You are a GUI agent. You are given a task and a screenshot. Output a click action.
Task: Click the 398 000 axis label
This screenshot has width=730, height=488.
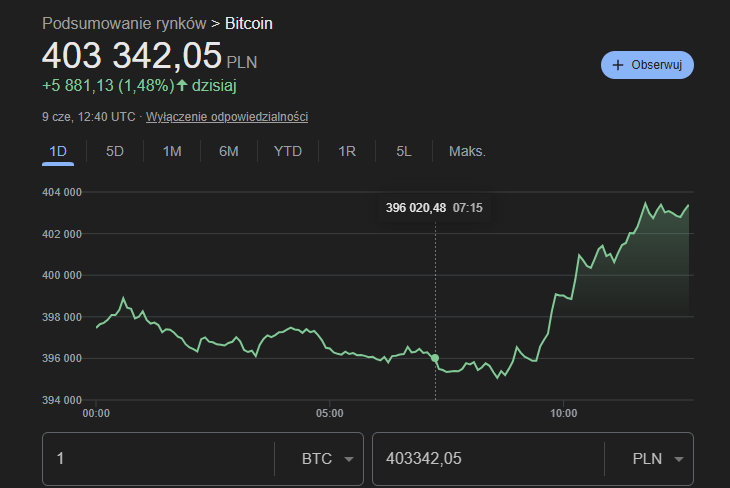tap(62, 317)
